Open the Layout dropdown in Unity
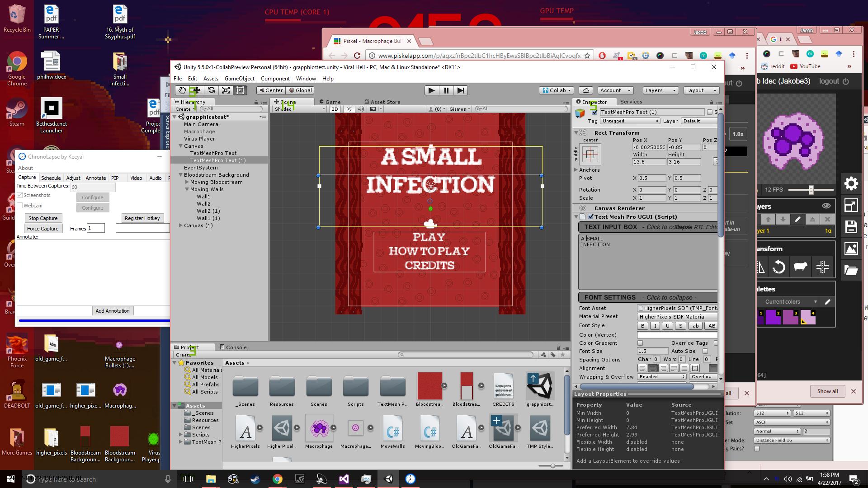Viewport: 868px width, 488px height. [701, 90]
